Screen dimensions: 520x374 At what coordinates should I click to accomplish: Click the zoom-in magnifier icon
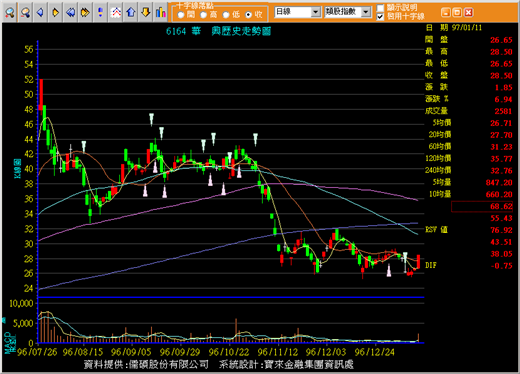[x=10, y=13]
